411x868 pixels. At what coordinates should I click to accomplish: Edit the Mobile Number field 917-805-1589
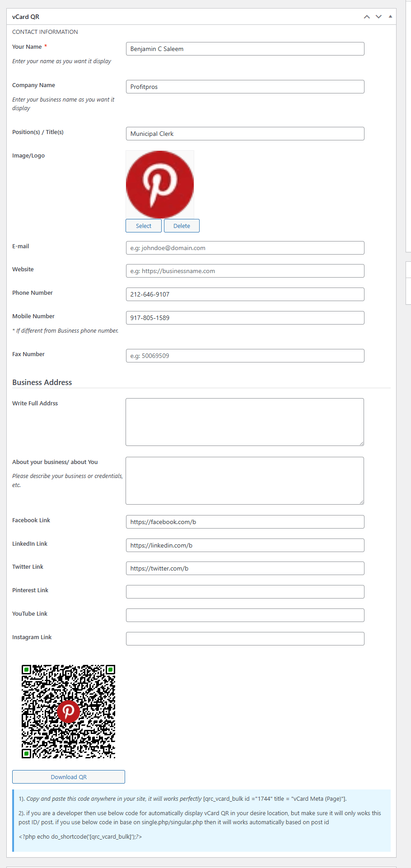point(245,318)
